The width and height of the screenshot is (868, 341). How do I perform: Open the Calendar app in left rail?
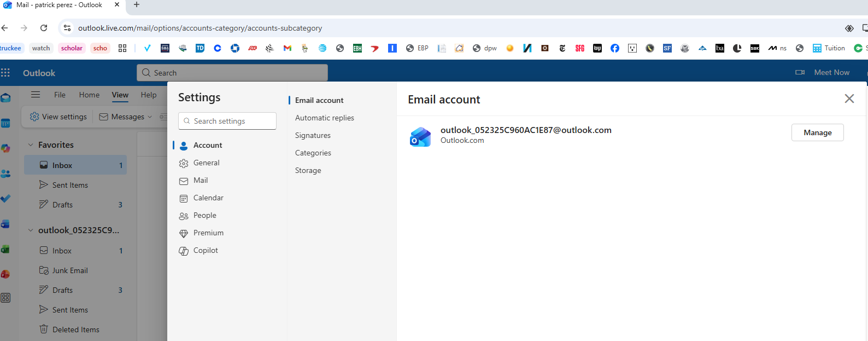coord(5,123)
